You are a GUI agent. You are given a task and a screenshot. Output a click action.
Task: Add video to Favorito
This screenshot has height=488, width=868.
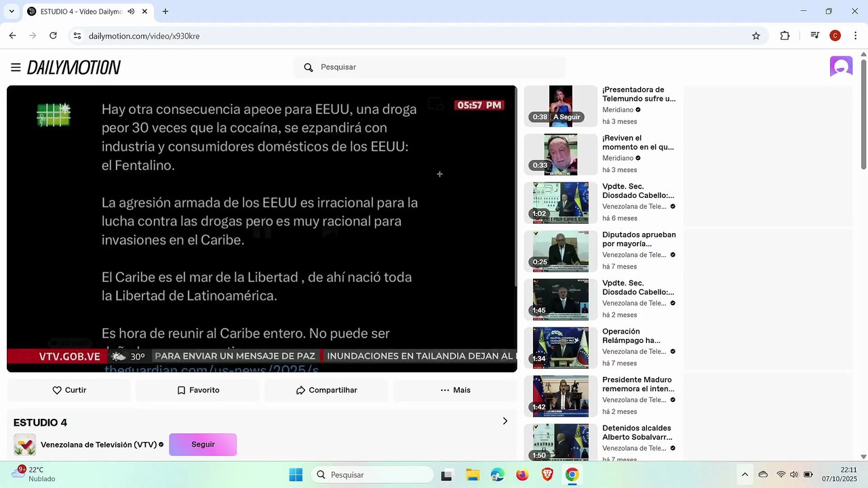click(x=198, y=390)
